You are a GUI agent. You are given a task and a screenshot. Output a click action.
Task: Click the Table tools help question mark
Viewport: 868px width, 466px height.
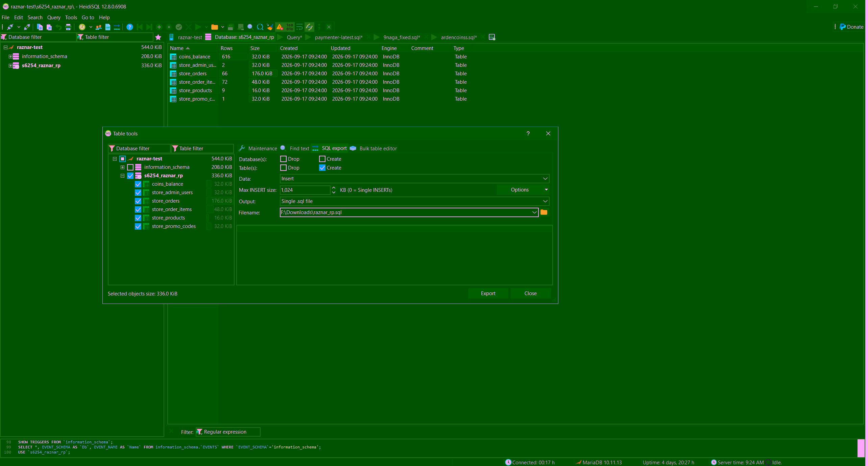(528, 134)
